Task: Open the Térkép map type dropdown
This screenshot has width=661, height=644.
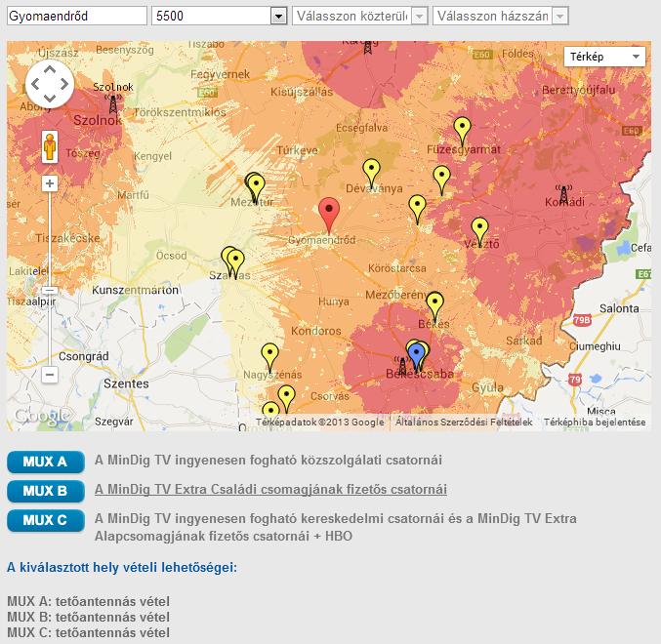Action: (604, 57)
